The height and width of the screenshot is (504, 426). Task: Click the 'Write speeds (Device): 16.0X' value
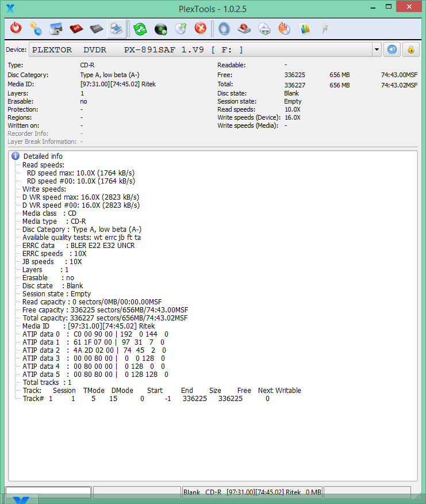click(x=293, y=117)
